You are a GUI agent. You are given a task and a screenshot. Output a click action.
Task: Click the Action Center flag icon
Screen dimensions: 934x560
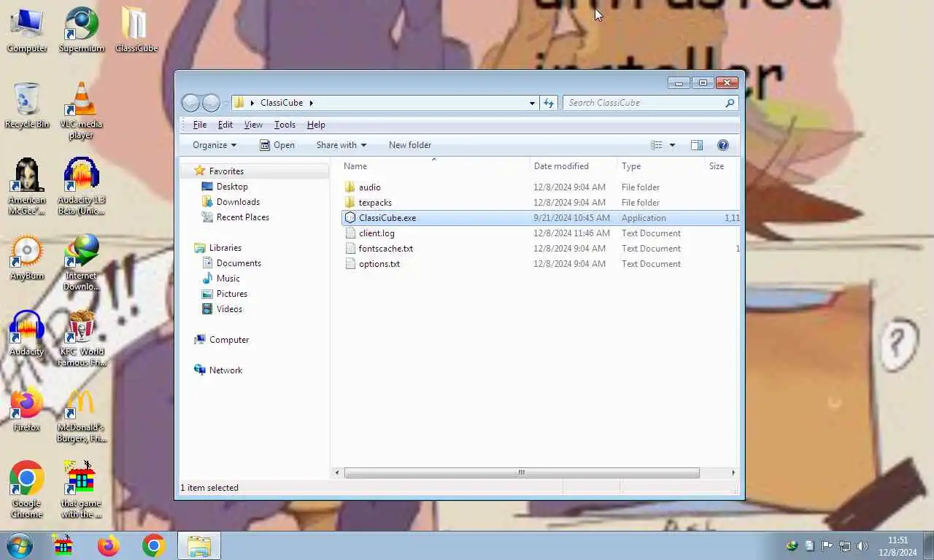(827, 545)
